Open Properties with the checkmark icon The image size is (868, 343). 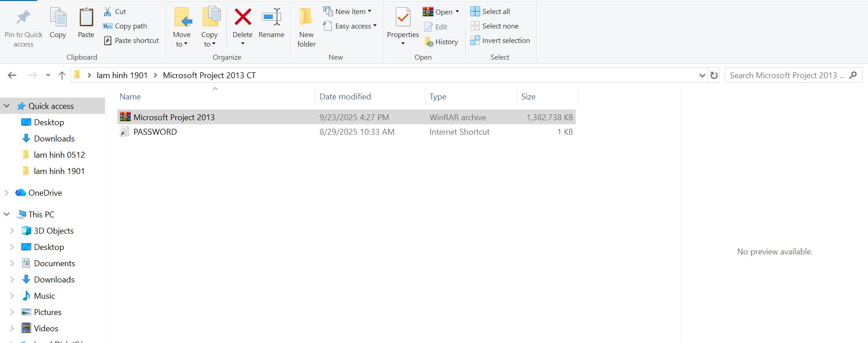click(x=402, y=18)
